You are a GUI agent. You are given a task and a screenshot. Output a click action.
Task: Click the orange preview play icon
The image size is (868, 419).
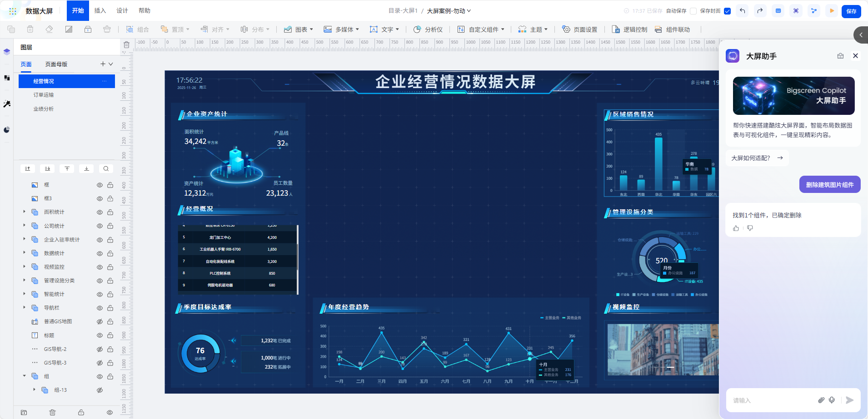coord(832,11)
